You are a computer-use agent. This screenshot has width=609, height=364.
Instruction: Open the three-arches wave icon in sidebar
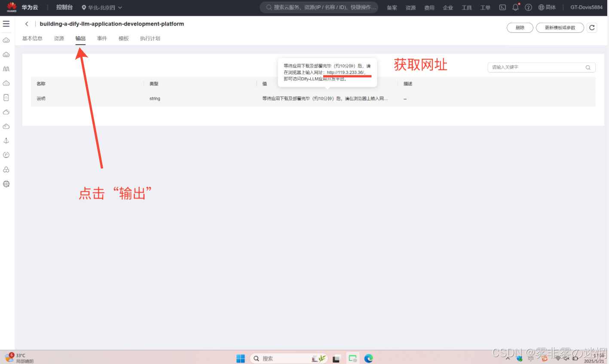coord(6,69)
